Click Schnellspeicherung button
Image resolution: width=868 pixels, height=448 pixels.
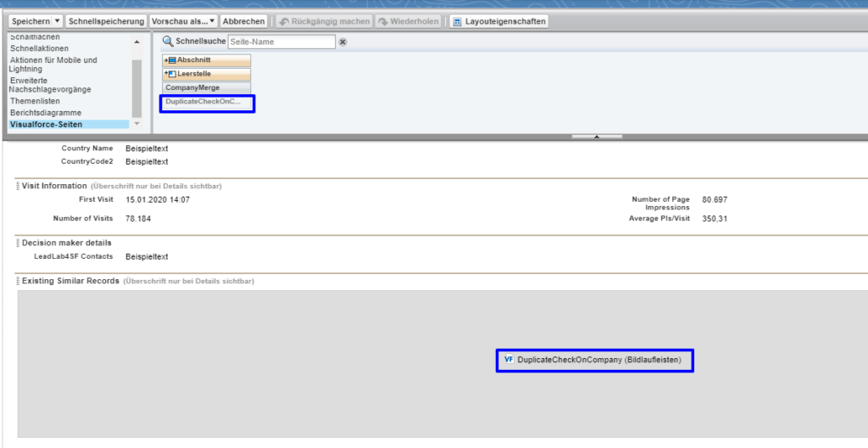point(106,21)
